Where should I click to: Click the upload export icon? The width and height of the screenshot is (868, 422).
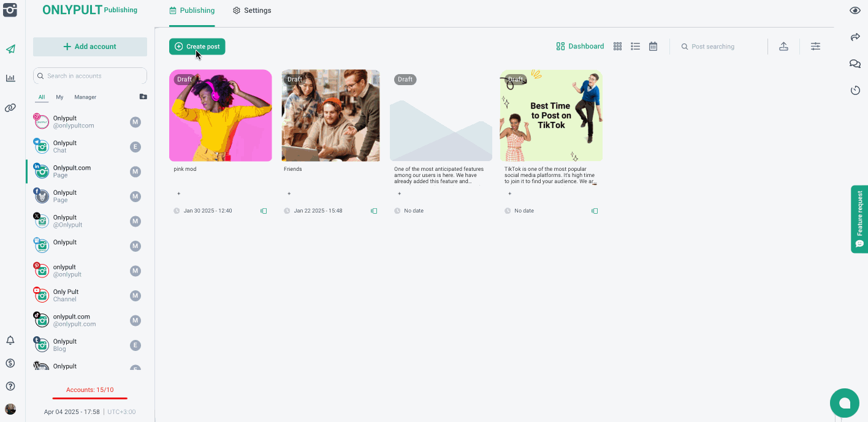[783, 47]
